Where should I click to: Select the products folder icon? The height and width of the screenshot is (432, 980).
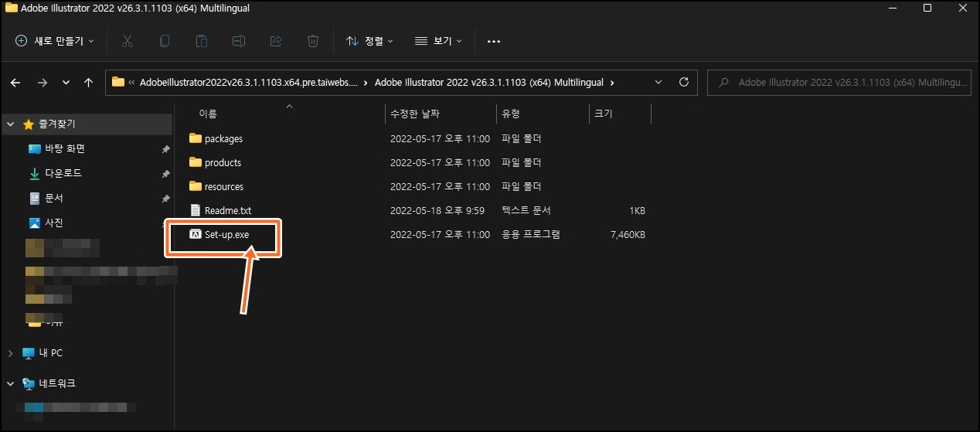[195, 162]
